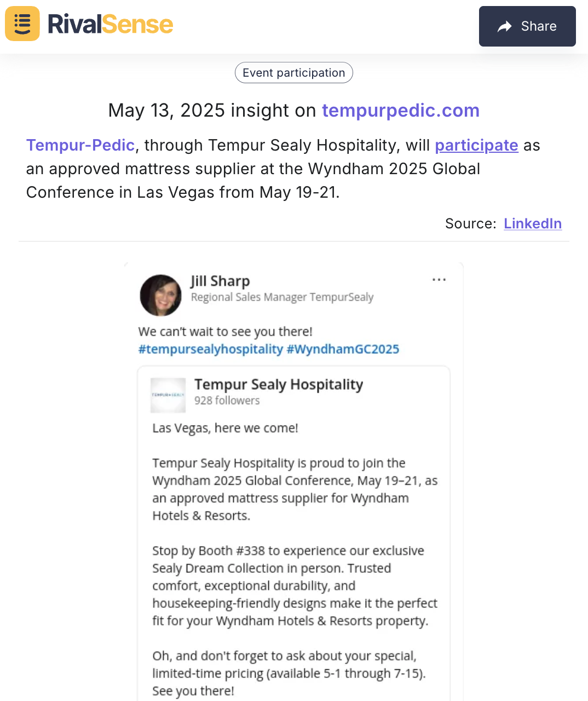The image size is (588, 701).
Task: Click the share arrow icon
Action: pos(504,26)
